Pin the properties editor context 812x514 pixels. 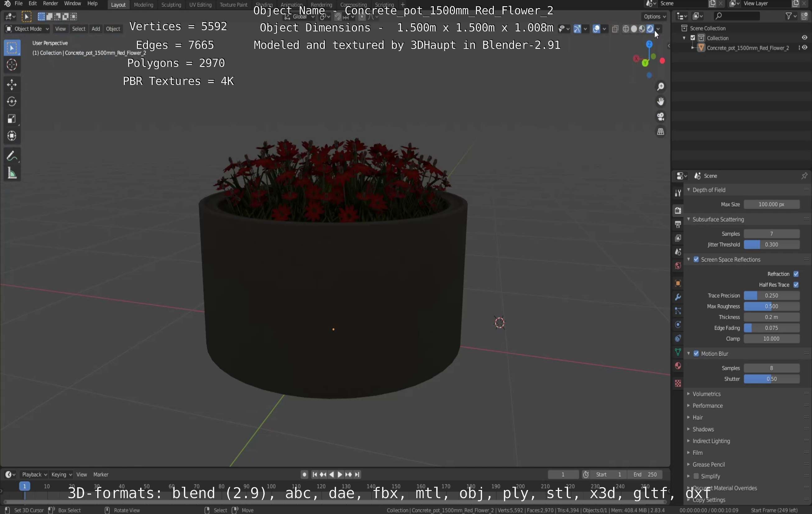click(x=804, y=176)
